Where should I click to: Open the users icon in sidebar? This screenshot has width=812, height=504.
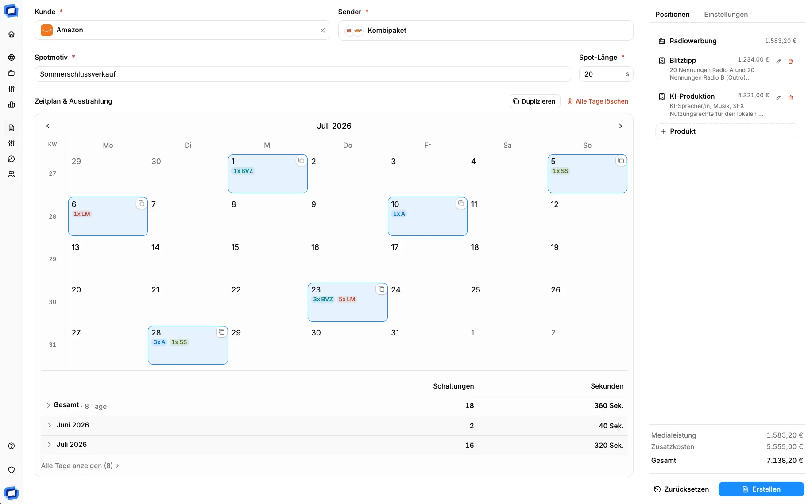[x=12, y=174]
